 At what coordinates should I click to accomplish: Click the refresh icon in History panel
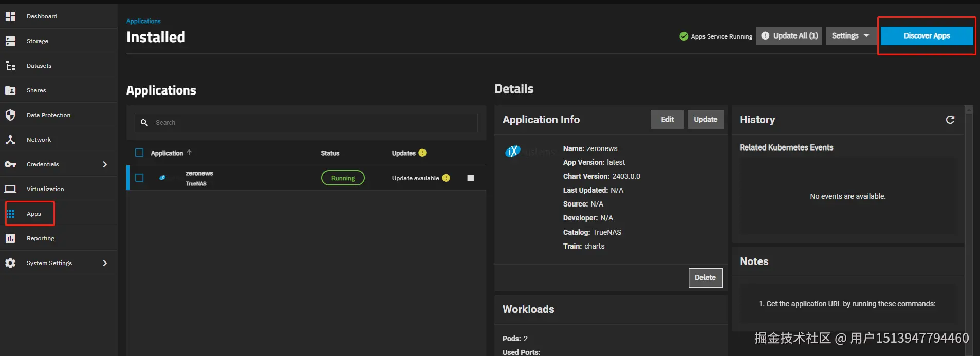click(950, 120)
